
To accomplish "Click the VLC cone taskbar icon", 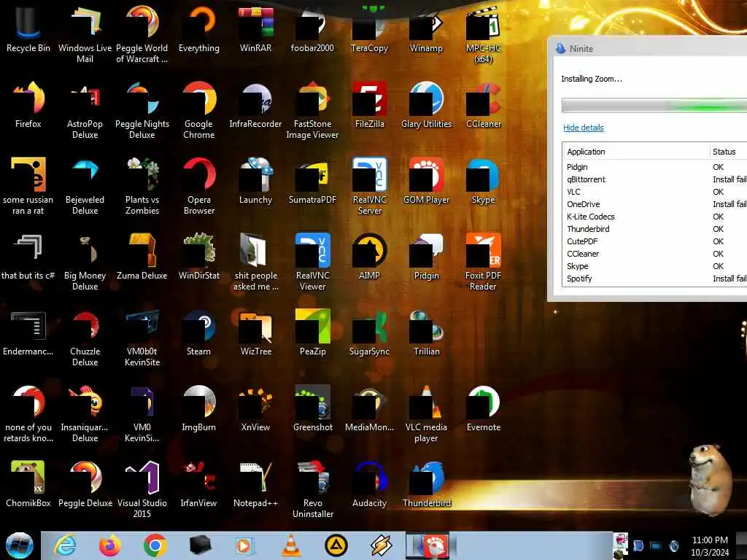I will coord(291,545).
